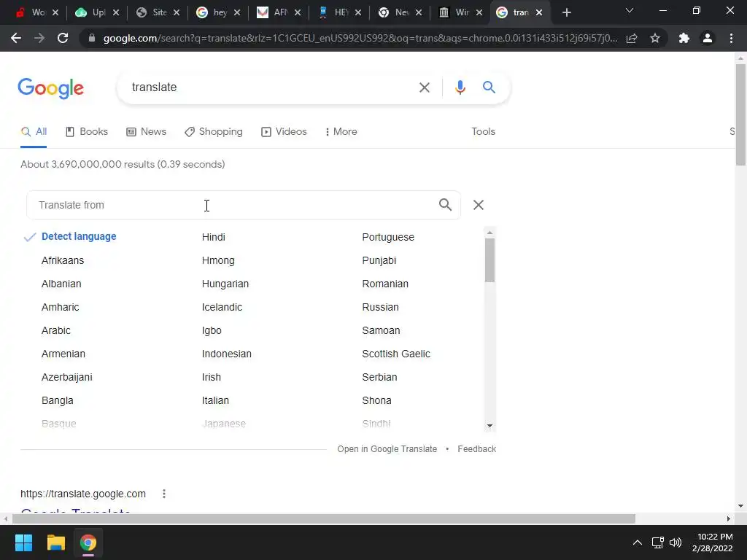This screenshot has height=560, width=747.
Task: Choose Indonesian as source language
Action: pyautogui.click(x=227, y=354)
